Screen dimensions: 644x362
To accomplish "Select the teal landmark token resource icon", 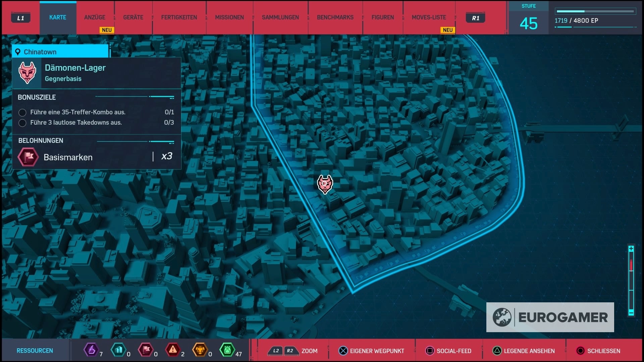I will [118, 350].
